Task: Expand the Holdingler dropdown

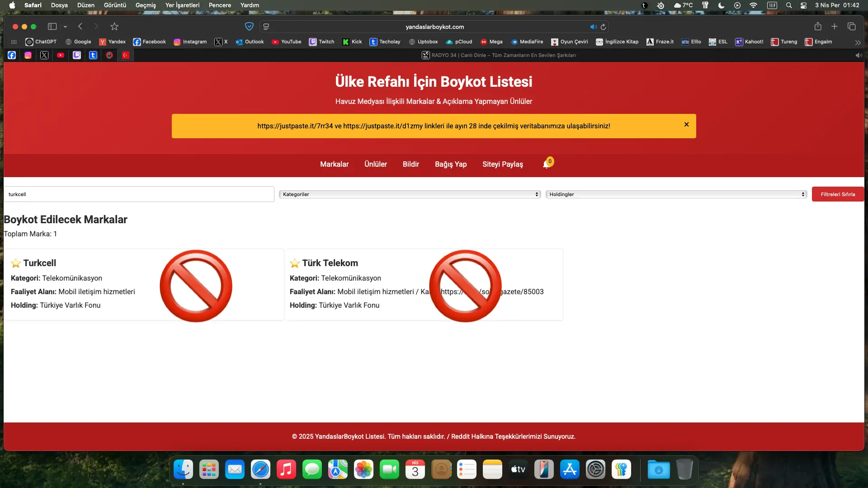Action: pos(676,194)
